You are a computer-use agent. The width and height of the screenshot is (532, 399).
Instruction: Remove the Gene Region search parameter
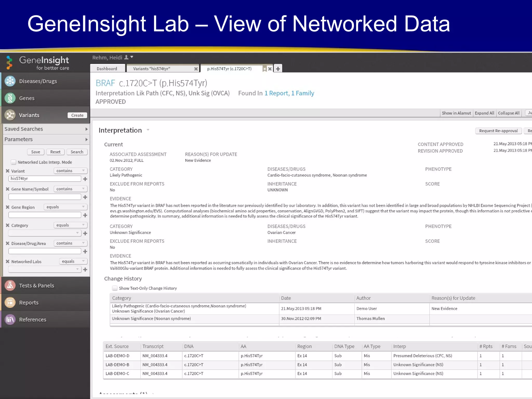pyautogui.click(x=8, y=207)
